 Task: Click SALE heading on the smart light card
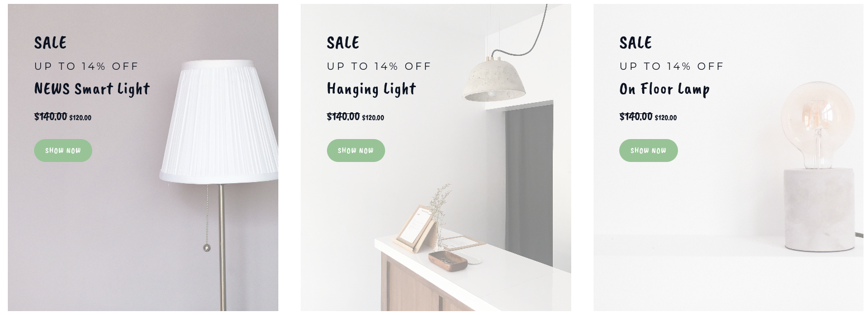pyautogui.click(x=50, y=42)
